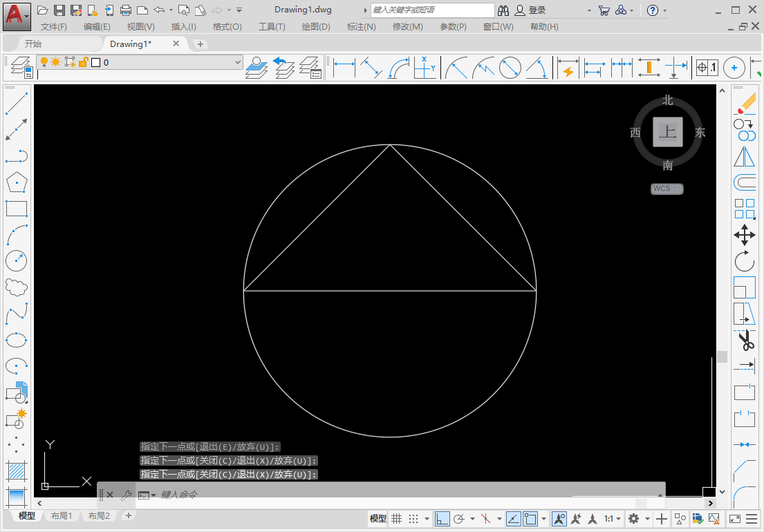Click the Angular dimension tool

(537, 68)
